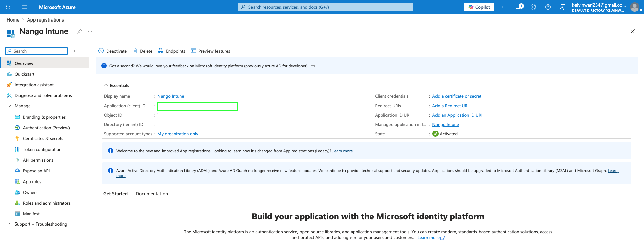This screenshot has height=243, width=644.
Task: Select Overview in the sidebar
Action: 45,63
